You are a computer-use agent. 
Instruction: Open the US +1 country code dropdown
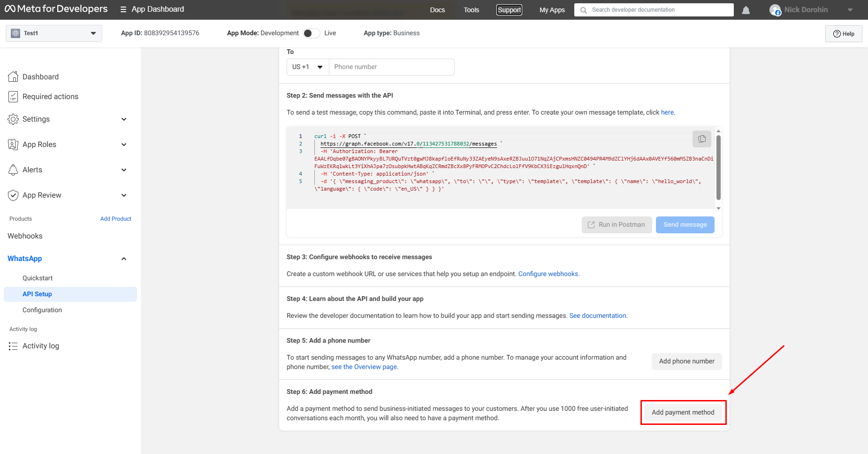(308, 67)
